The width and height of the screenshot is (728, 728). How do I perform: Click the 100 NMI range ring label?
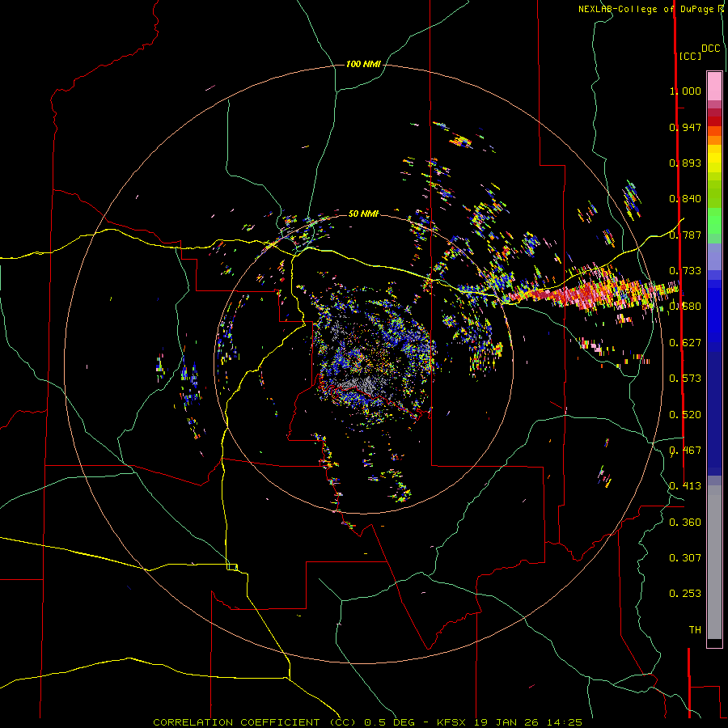point(363,64)
